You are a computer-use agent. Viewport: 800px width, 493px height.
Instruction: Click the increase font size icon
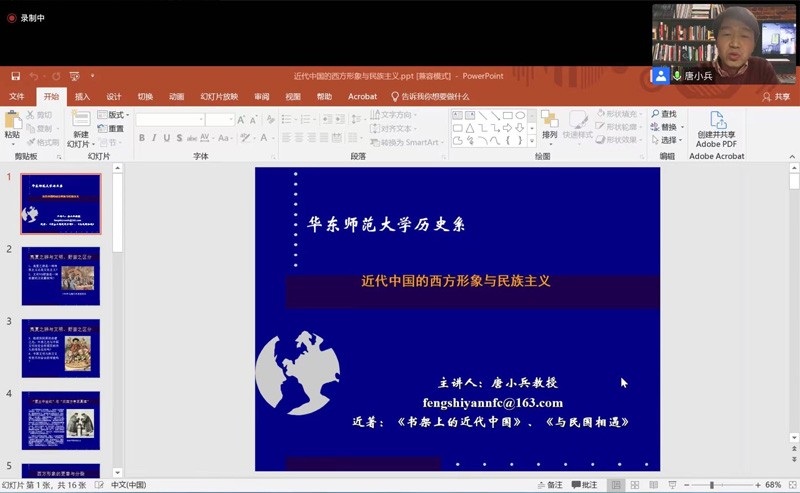[241, 120]
